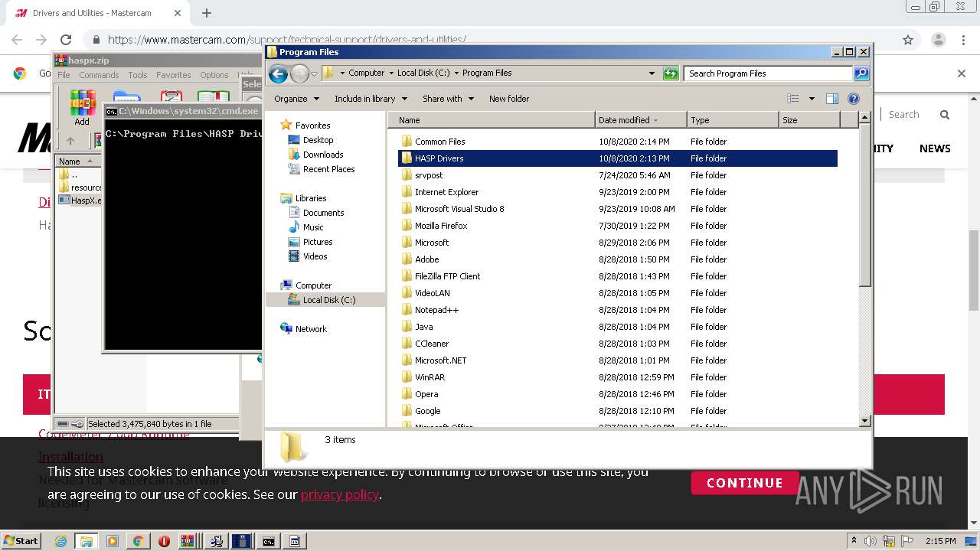The width and height of the screenshot is (980, 551).
Task: Open the Organize dropdown menu
Action: (296, 99)
